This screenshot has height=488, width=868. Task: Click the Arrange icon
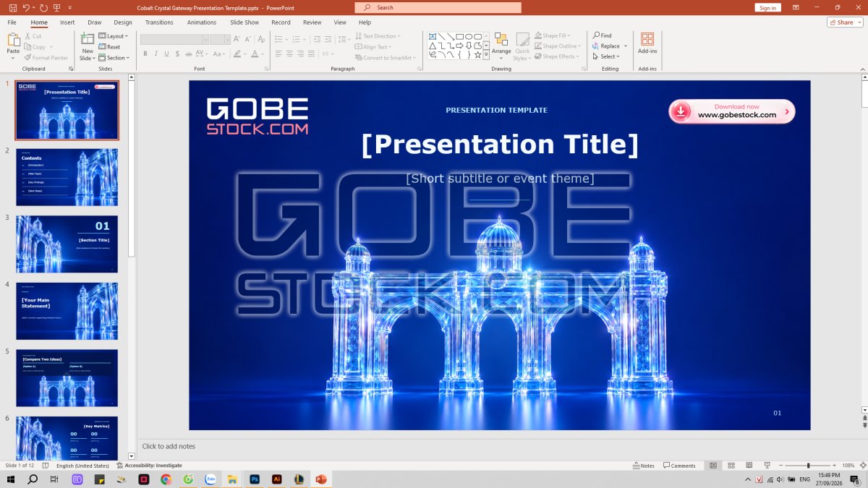tap(501, 40)
